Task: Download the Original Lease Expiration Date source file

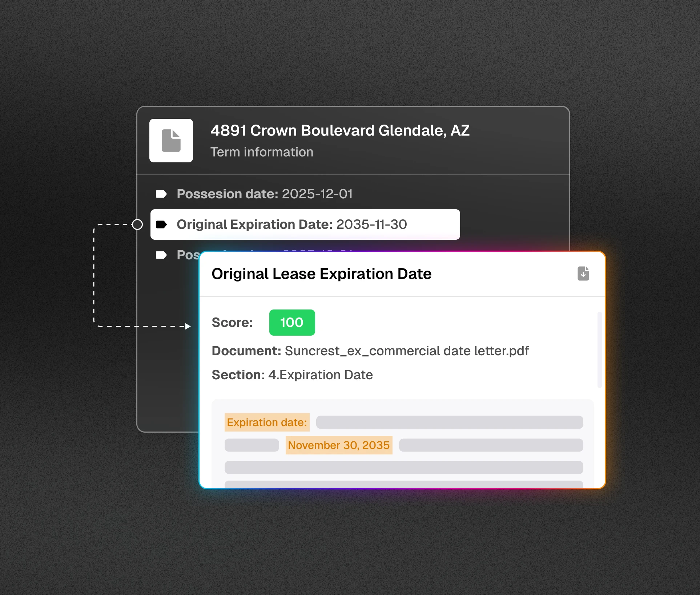Action: tap(583, 274)
